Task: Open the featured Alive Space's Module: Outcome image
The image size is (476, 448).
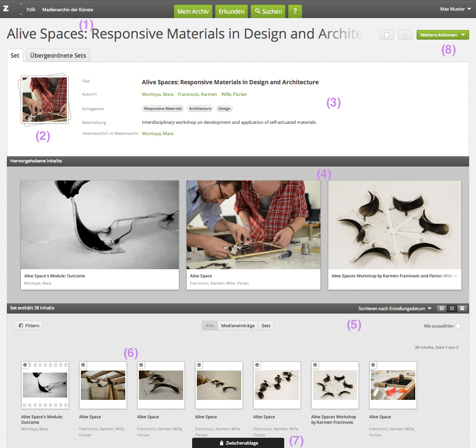Action: [x=100, y=225]
